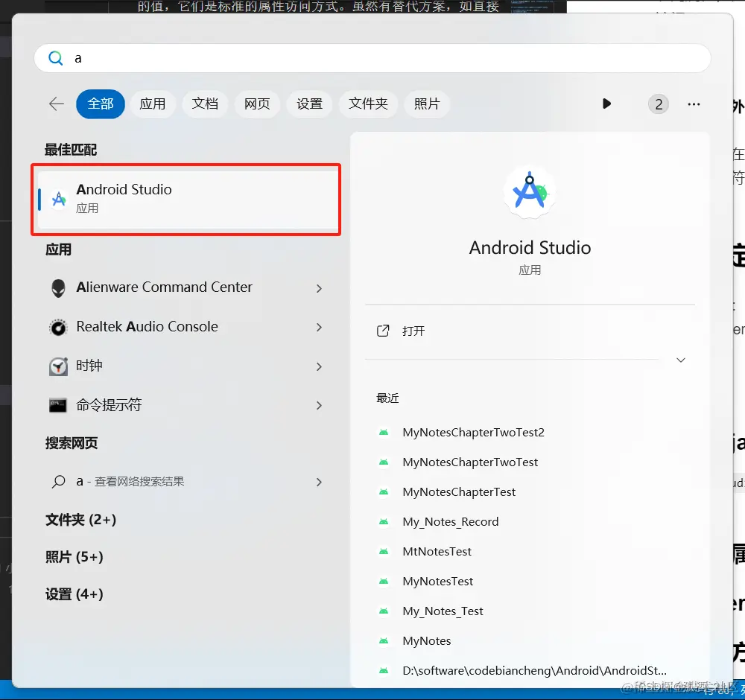Click the web search magnifier icon
Image resolution: width=745 pixels, height=700 pixels.
(x=58, y=482)
